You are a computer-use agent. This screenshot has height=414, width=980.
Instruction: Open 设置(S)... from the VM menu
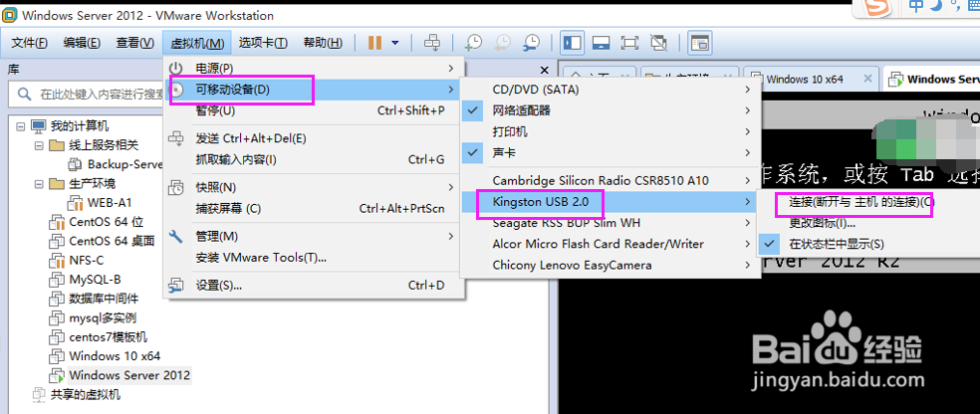[x=314, y=286]
